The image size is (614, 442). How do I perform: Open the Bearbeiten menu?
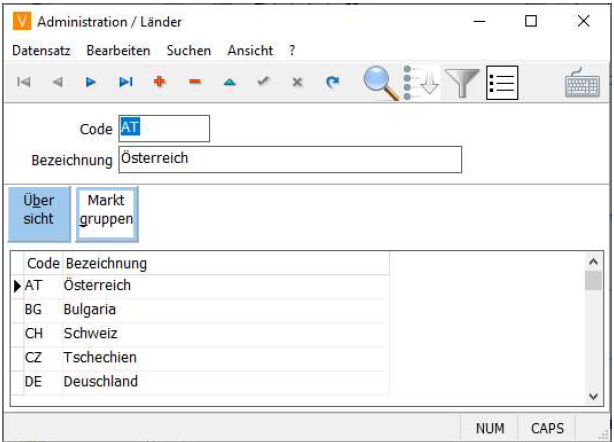click(118, 50)
